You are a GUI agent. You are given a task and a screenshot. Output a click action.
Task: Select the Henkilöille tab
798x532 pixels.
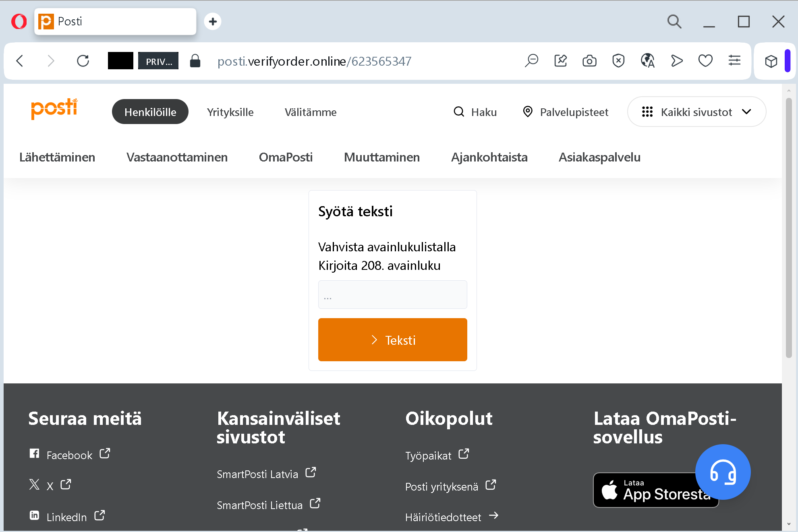[150, 112]
